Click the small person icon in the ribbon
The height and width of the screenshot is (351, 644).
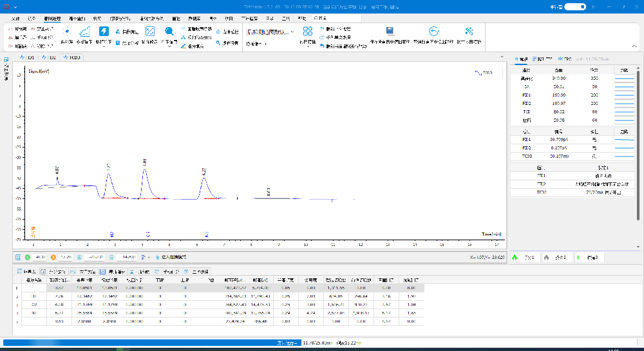(x=118, y=32)
